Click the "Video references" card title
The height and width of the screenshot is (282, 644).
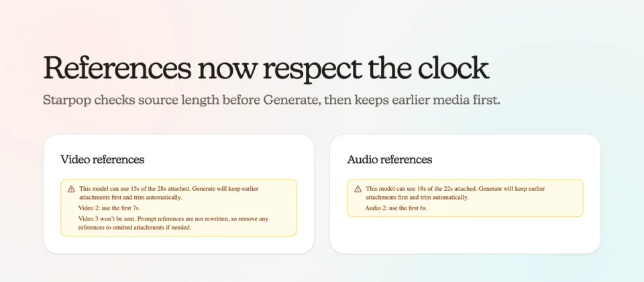(x=102, y=159)
